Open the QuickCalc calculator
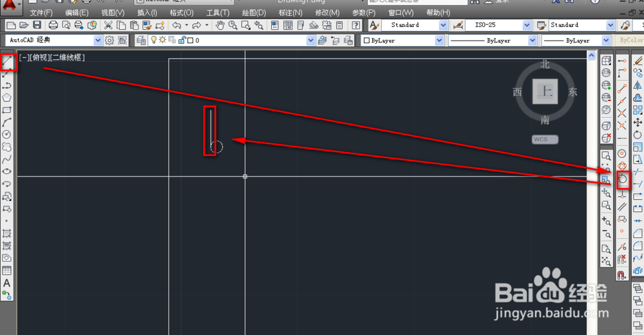Screen dimensions: 644x335 (x=339, y=26)
